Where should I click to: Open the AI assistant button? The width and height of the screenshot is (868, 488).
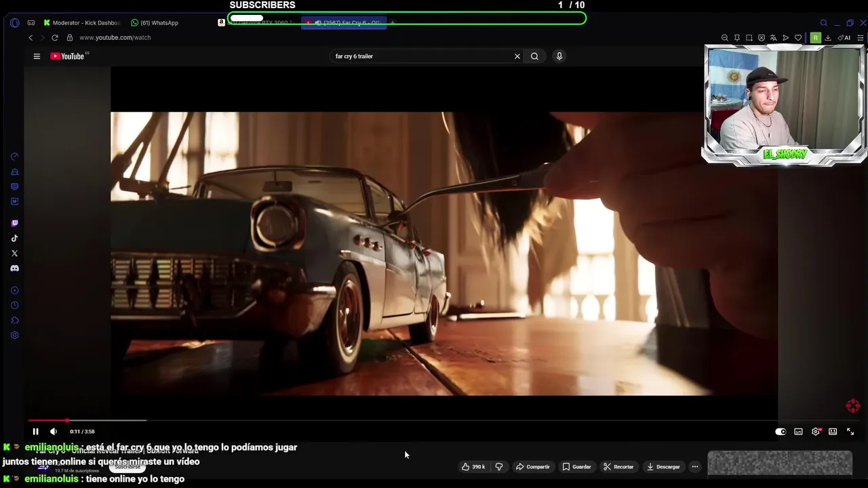[844, 38]
